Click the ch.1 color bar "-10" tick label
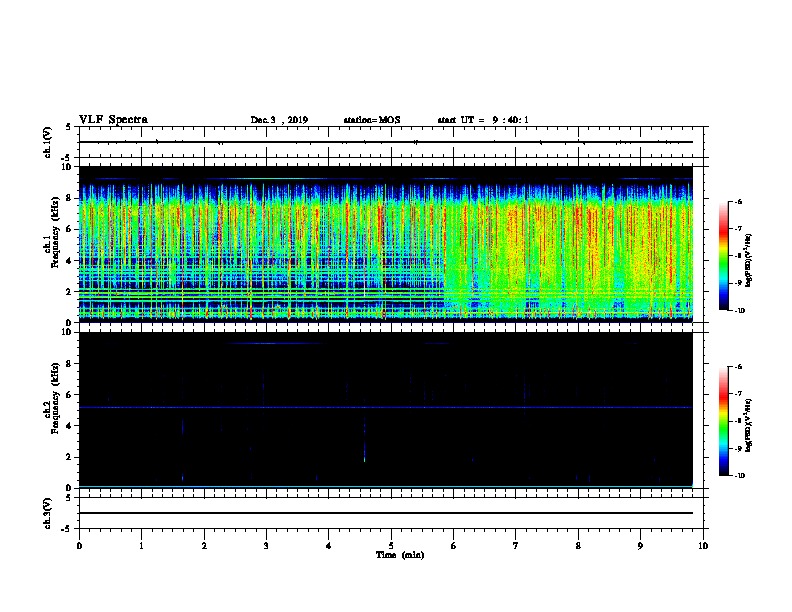 (739, 311)
